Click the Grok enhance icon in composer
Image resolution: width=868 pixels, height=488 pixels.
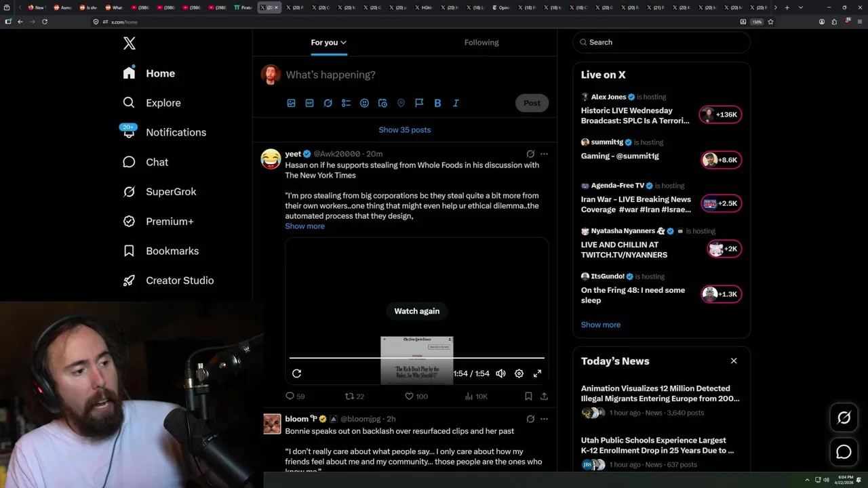point(328,103)
